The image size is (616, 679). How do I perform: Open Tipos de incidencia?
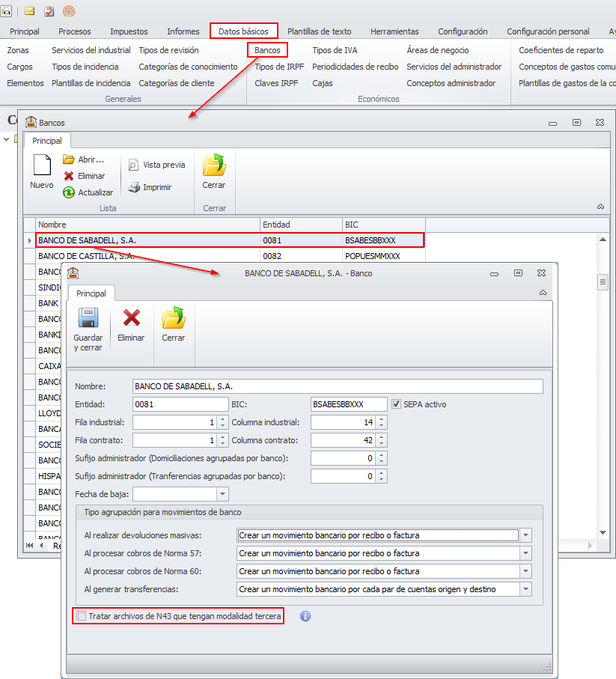[x=85, y=67]
